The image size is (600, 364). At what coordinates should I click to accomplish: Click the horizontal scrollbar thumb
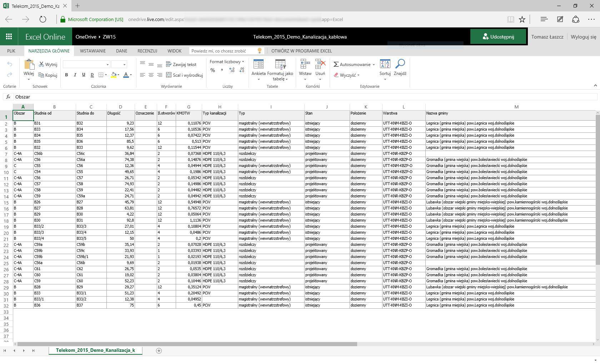coord(187,344)
